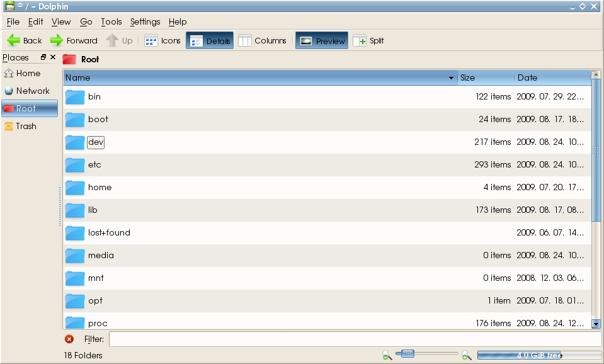Float the Places panel with the detach icon
The height and width of the screenshot is (364, 604).
click(x=43, y=57)
